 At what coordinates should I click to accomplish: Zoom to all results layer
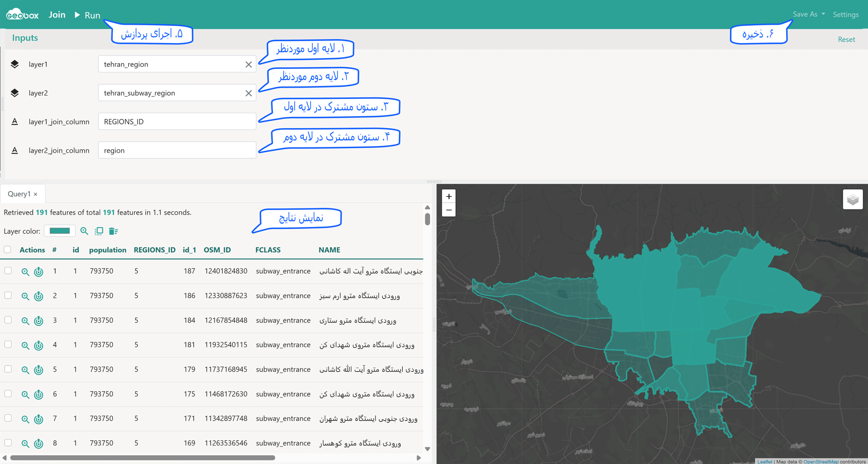click(84, 231)
